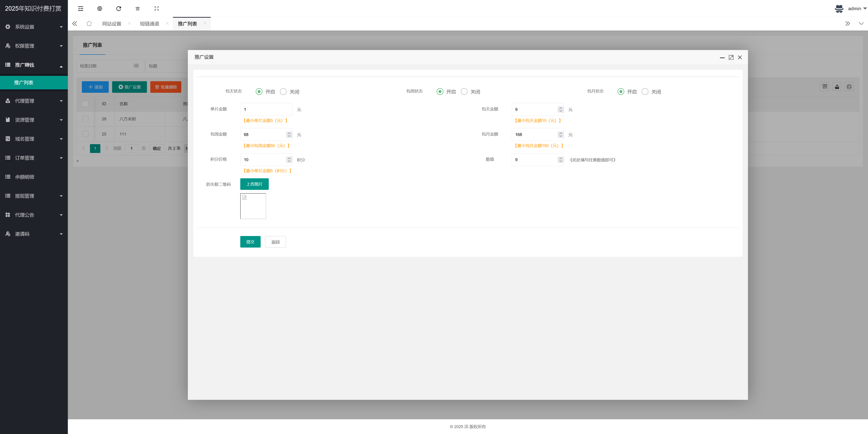
Task: Click the 单片金额 input field
Action: (x=266, y=109)
